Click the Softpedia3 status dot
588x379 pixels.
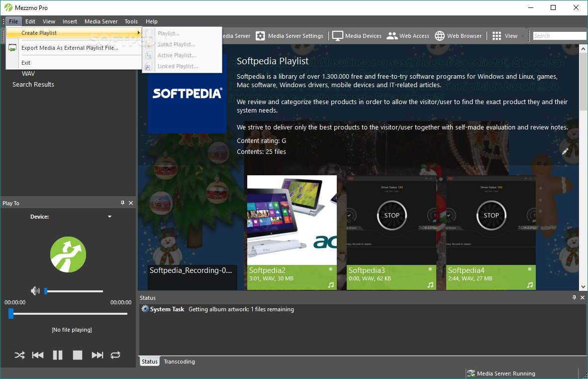pyautogui.click(x=430, y=269)
